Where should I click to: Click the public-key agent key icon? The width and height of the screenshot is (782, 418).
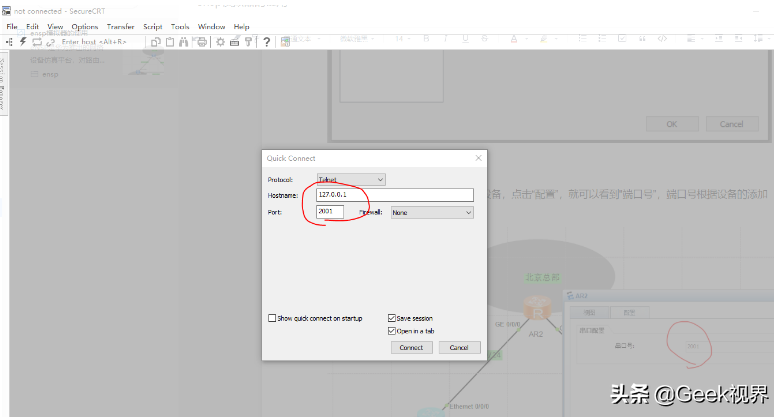click(248, 42)
